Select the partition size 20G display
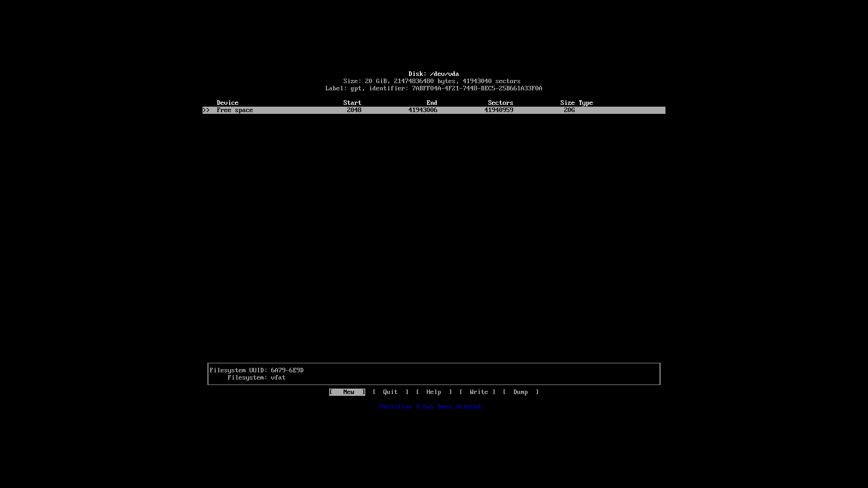The height and width of the screenshot is (488, 868). [x=569, y=110]
